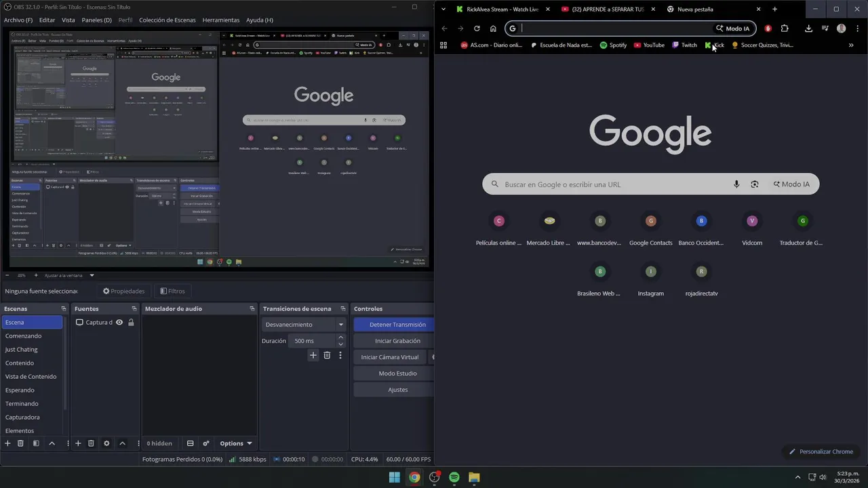Viewport: 868px width, 488px height.
Task: Undock the Escenas panel
Action: [x=64, y=309]
